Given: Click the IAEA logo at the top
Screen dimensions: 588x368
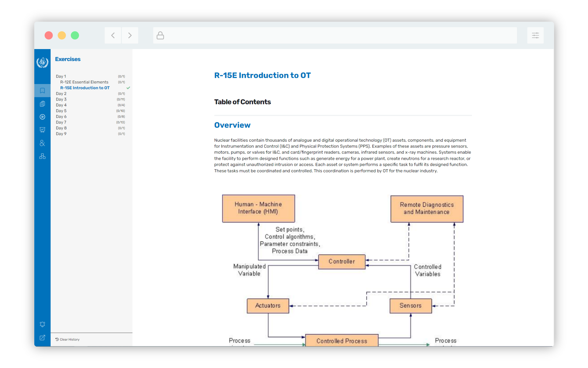Looking at the screenshot, I should (x=42, y=62).
